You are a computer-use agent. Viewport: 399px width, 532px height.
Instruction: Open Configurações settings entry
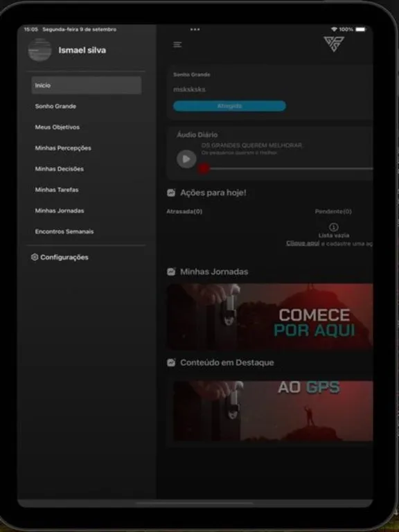point(60,257)
